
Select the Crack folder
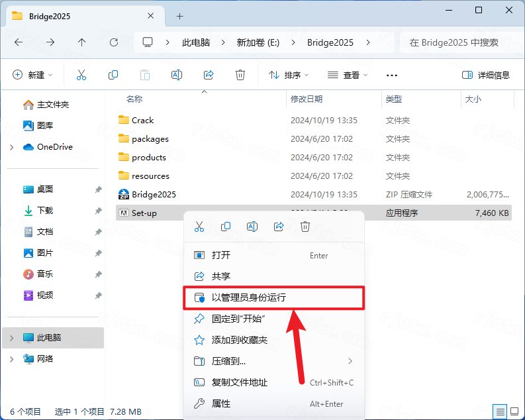coord(142,121)
